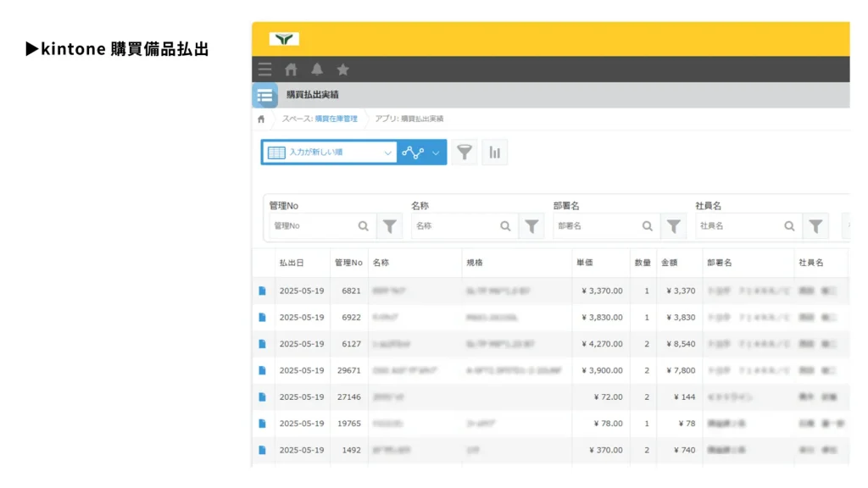The height and width of the screenshot is (488, 868).
Task: Click the breadcrumb home icon
Action: click(261, 119)
